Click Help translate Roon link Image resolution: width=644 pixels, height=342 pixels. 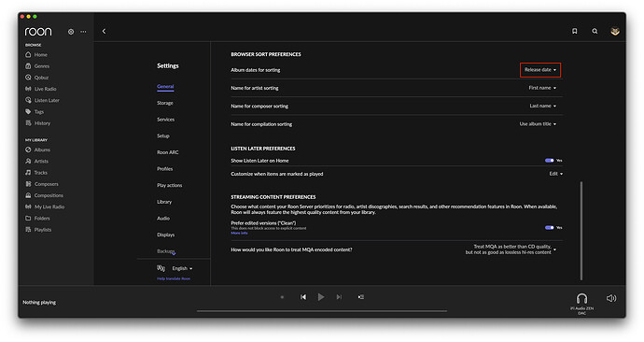pyautogui.click(x=174, y=278)
